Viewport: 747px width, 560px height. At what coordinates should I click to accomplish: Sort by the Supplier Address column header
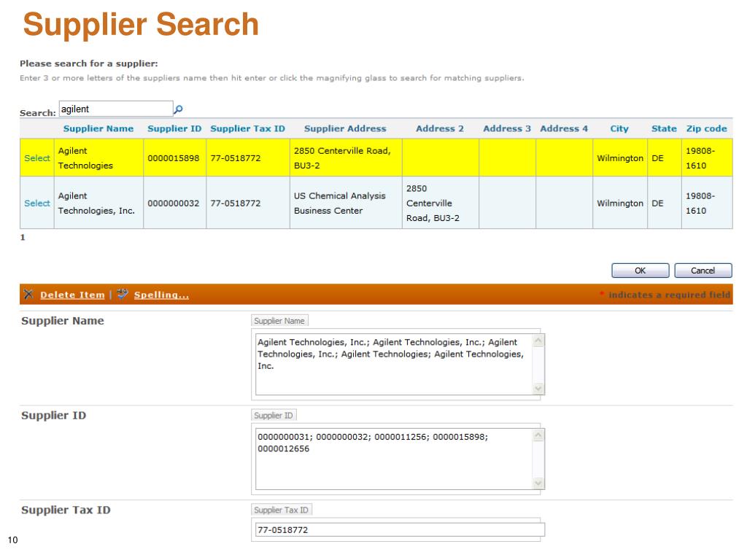click(345, 128)
